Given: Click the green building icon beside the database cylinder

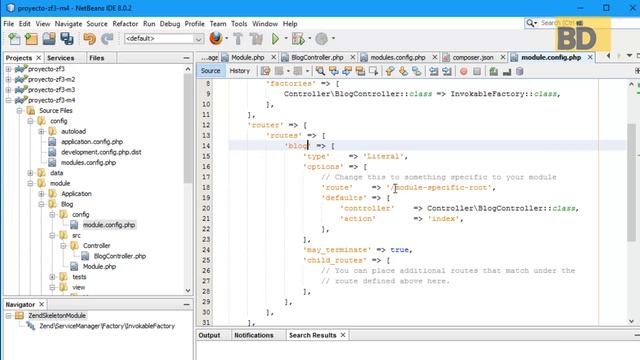Looking at the screenshot, I should click(493, 71).
